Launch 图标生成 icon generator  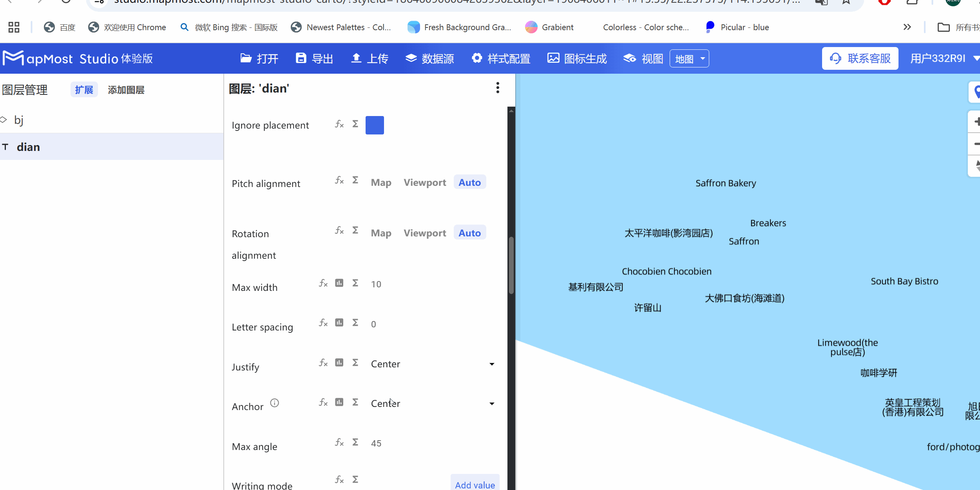pos(576,58)
